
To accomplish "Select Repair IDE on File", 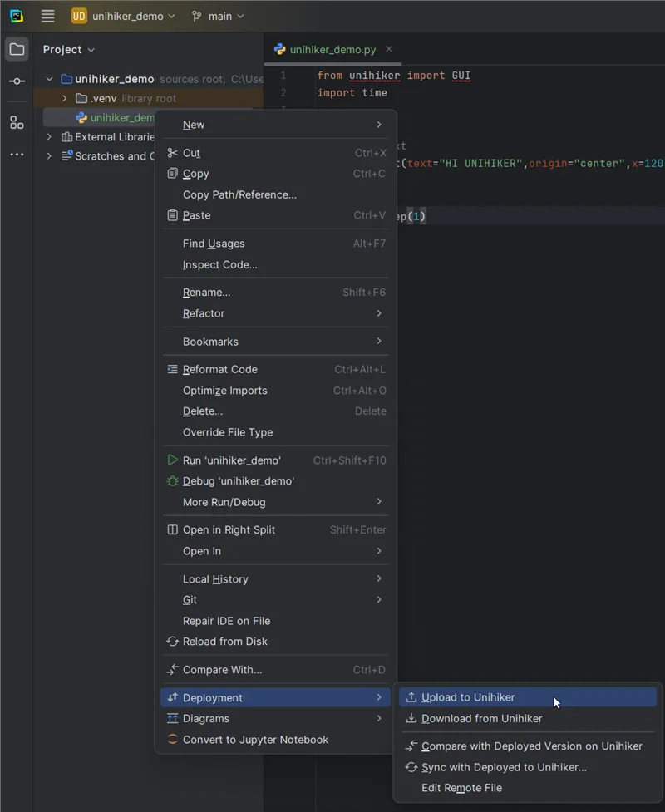I will tap(275, 621).
